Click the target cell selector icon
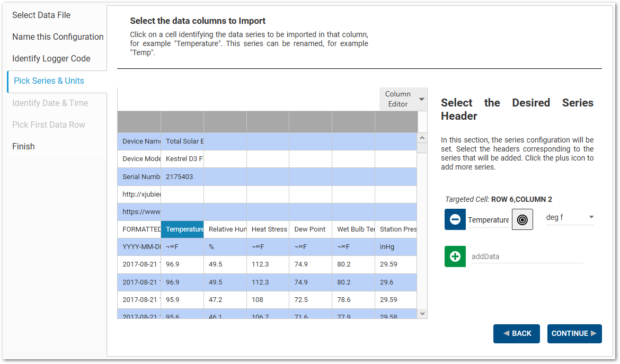 tap(522, 219)
